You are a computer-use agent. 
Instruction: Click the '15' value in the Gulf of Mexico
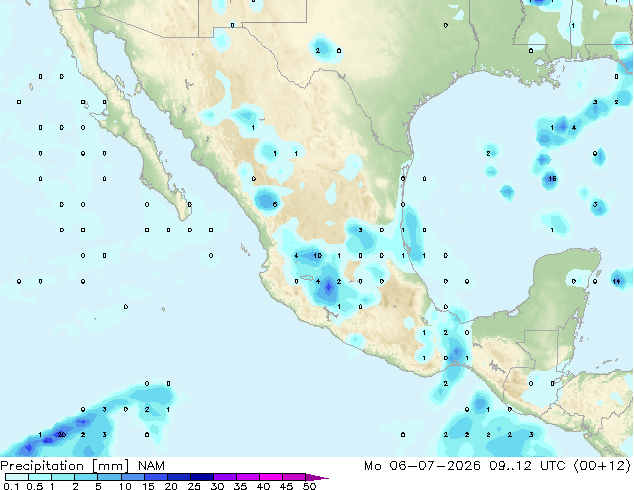click(x=552, y=178)
